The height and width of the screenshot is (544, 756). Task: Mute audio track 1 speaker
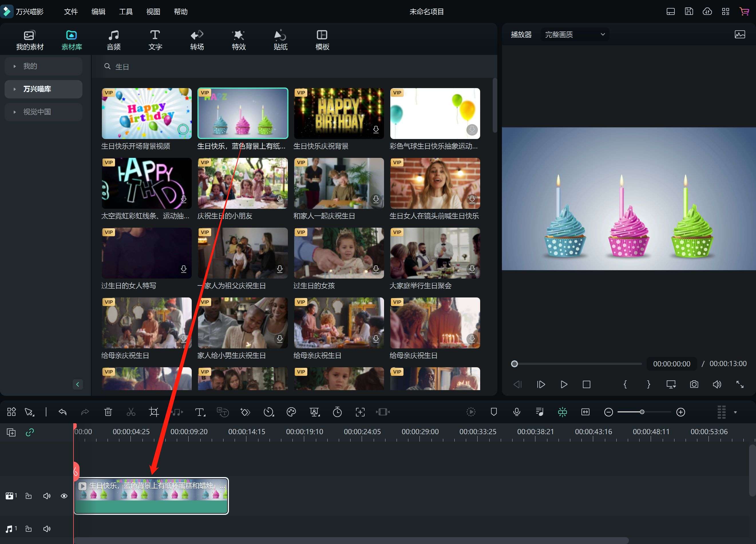pyautogui.click(x=47, y=529)
